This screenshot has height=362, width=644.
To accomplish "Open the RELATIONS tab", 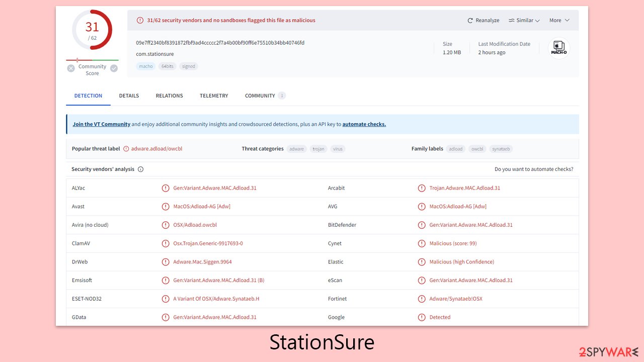I will pos(169,96).
